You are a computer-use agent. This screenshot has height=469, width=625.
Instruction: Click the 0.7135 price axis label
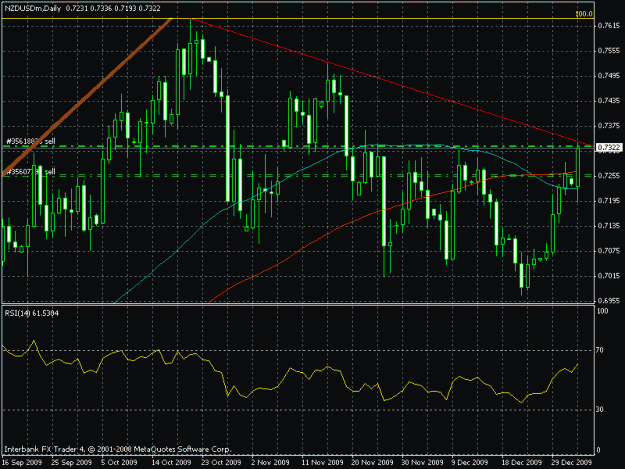click(x=608, y=226)
